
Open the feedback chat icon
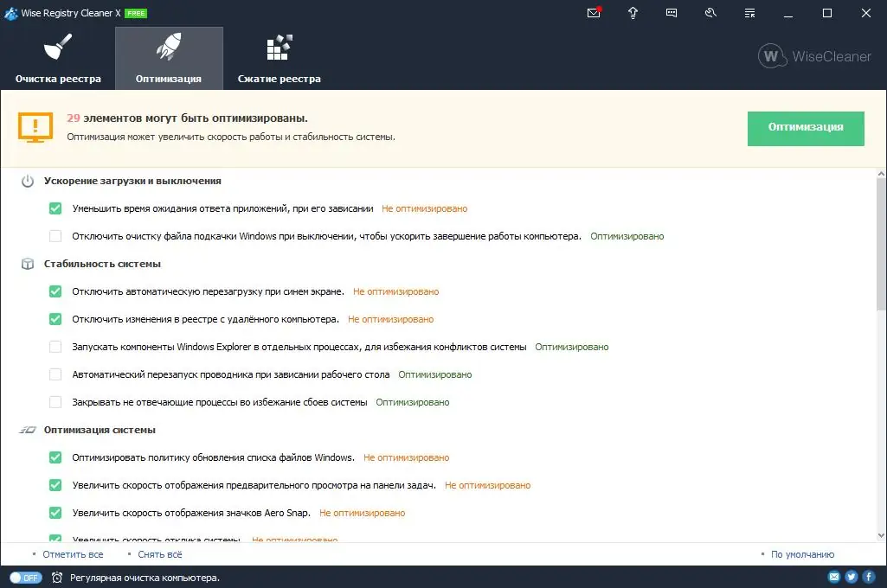[672, 13]
